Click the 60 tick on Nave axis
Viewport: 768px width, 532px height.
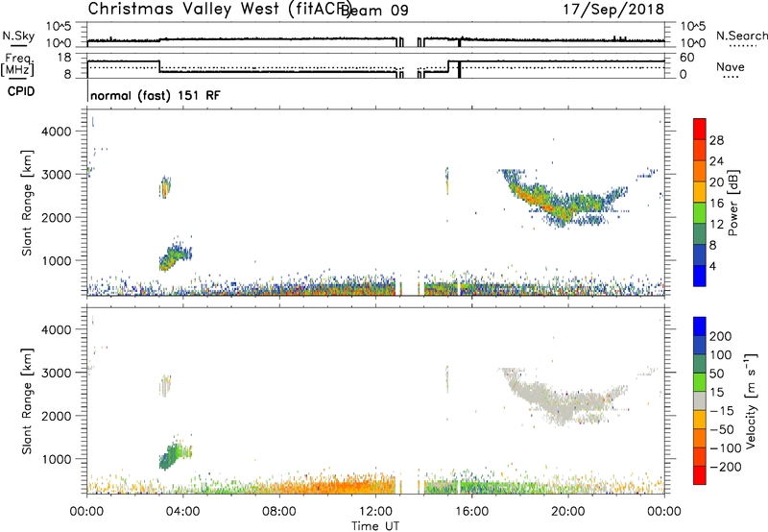point(687,58)
